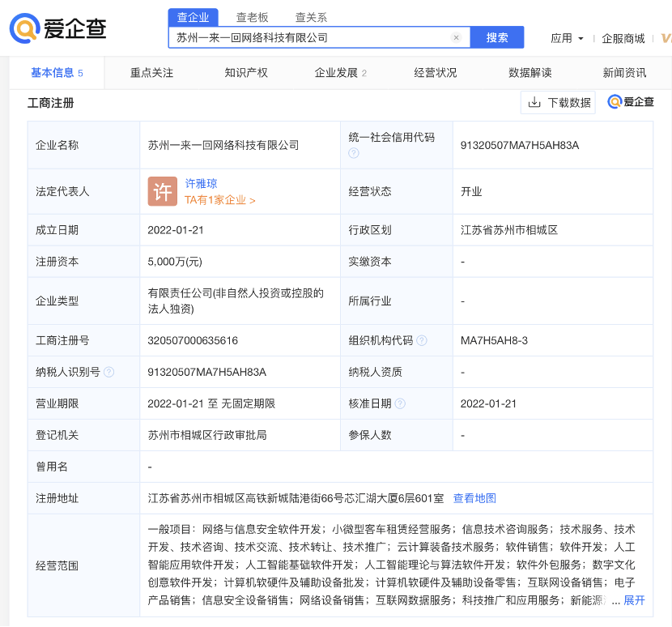Screen dimensions: 672x627
Task: Click the 工商注册 section heading
Action: pos(50,103)
